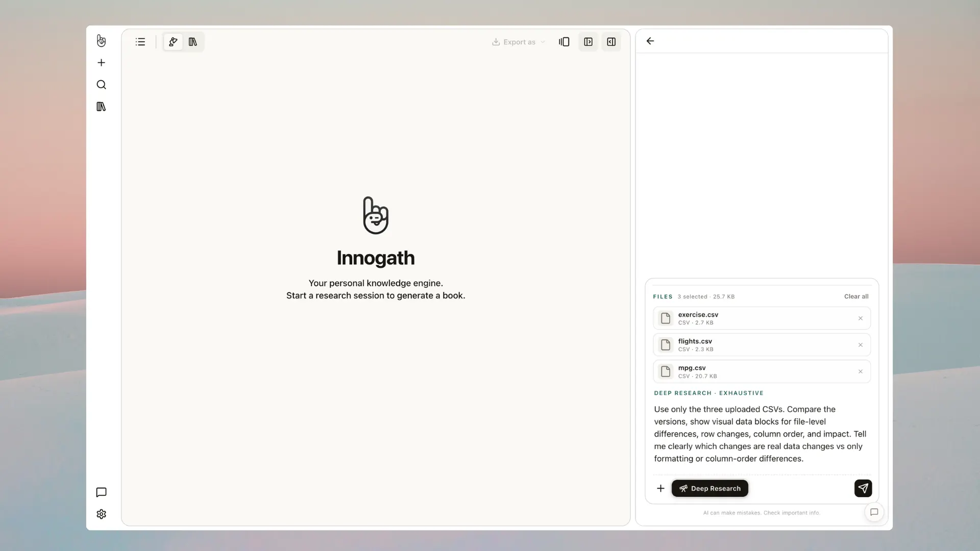The image size is (980, 551).
Task: Select the writing pen mode in the toolbar
Action: (x=173, y=42)
